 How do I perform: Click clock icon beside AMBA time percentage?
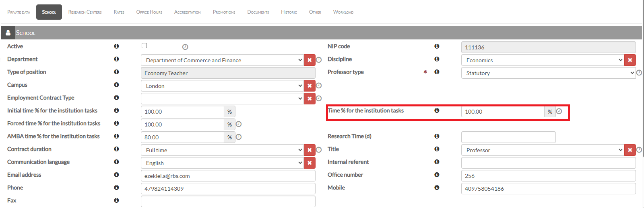tap(239, 137)
